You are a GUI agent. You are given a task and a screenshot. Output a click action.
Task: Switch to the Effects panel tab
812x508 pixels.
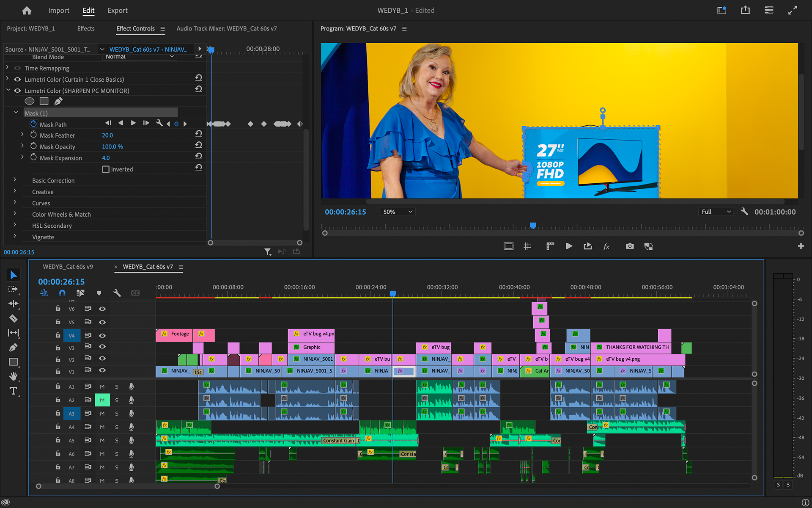tap(86, 28)
